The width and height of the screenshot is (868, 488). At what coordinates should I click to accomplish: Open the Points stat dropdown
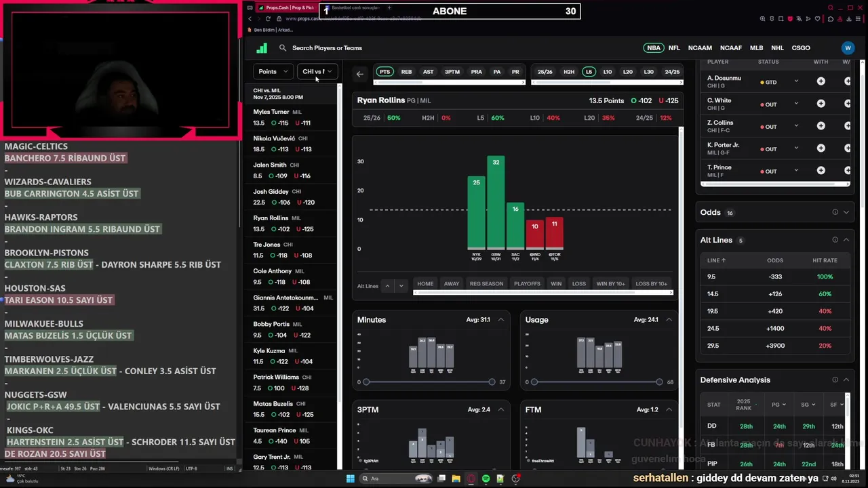coord(273,71)
